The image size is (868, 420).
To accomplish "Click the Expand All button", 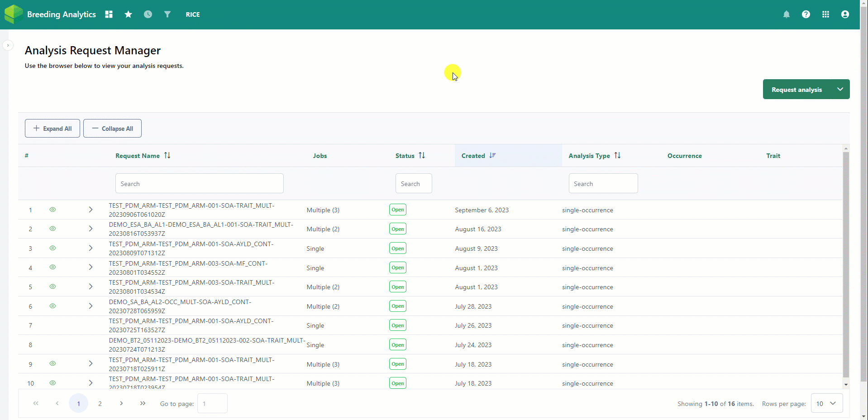I will click(52, 128).
